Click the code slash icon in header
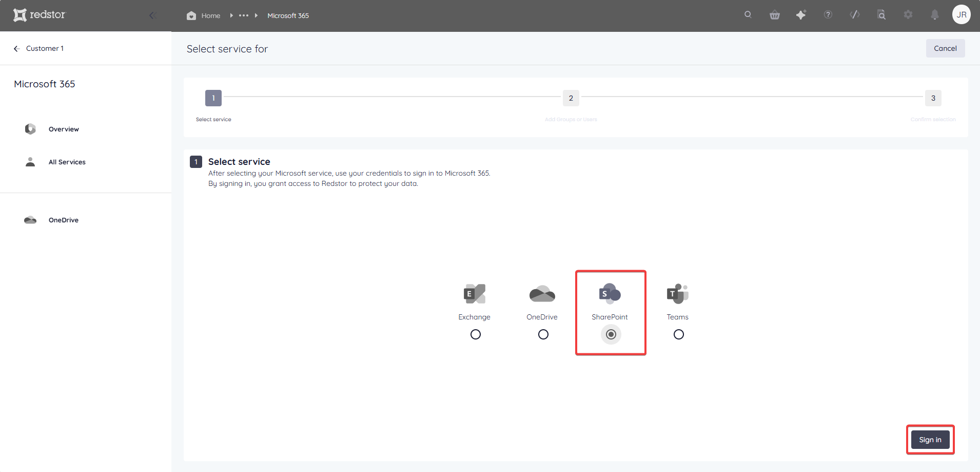The image size is (980, 472). [x=855, y=14]
